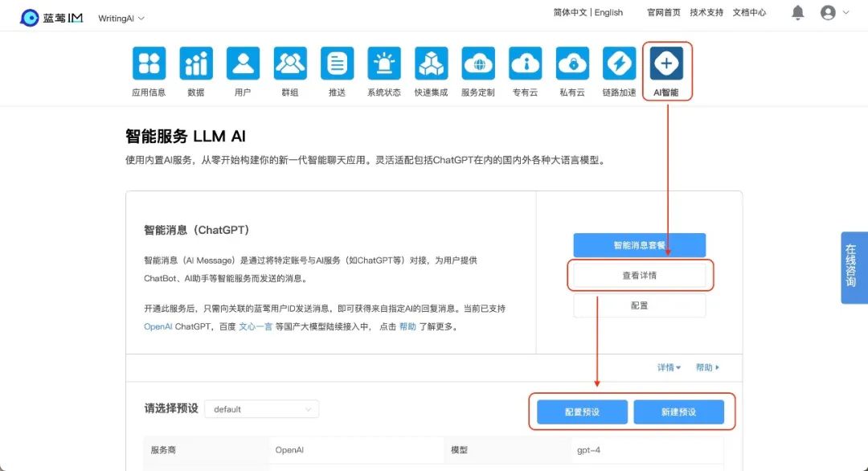The image size is (868, 471).
Task: Open the 数据 data statistics icon
Action: (x=196, y=63)
